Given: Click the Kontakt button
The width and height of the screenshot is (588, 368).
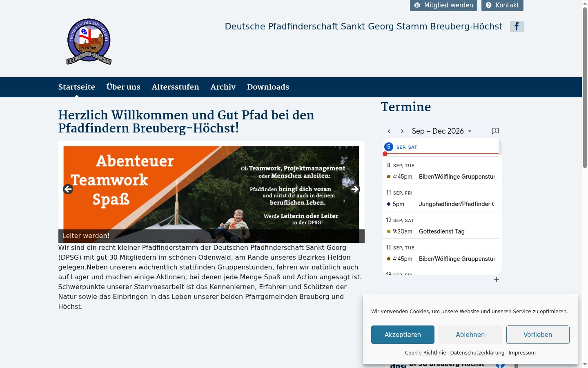Looking at the screenshot, I should pos(502,5).
